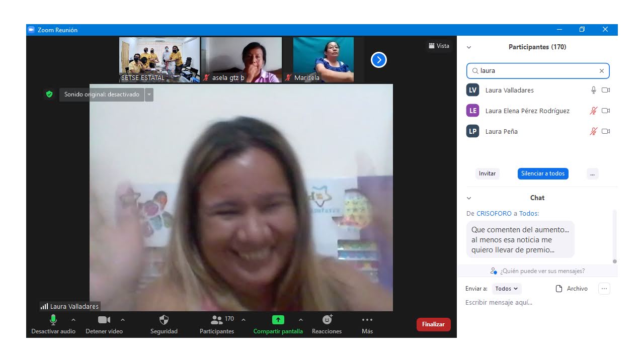Open the Vista layout menu
This screenshot has width=644, height=362.
439,46
